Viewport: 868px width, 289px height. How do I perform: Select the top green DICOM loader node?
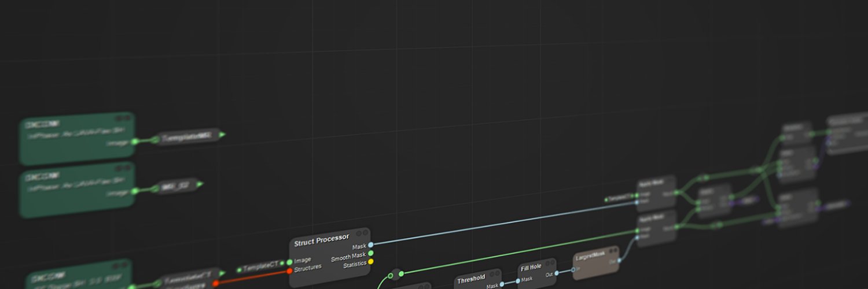[x=78, y=139]
